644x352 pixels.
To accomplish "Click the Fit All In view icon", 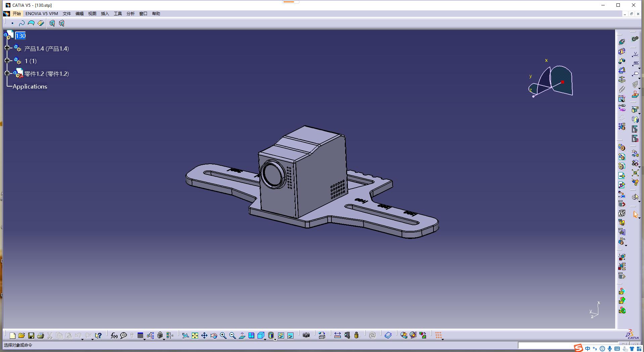I will tap(195, 336).
